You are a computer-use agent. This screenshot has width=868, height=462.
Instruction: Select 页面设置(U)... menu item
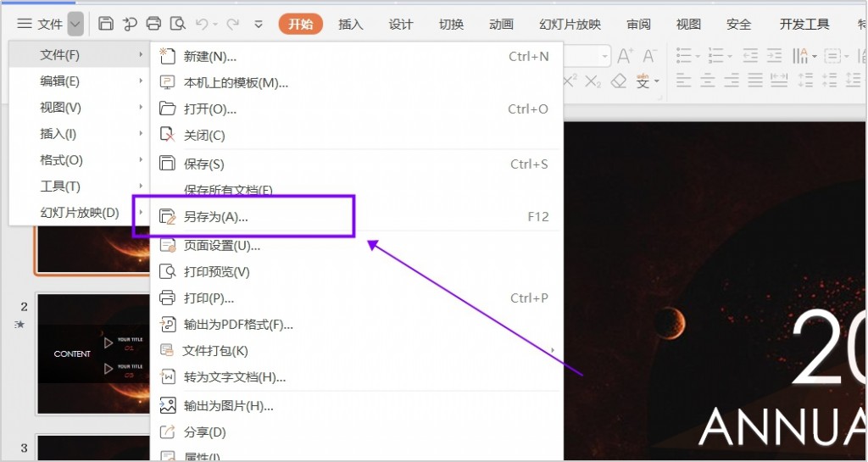pyautogui.click(x=222, y=246)
